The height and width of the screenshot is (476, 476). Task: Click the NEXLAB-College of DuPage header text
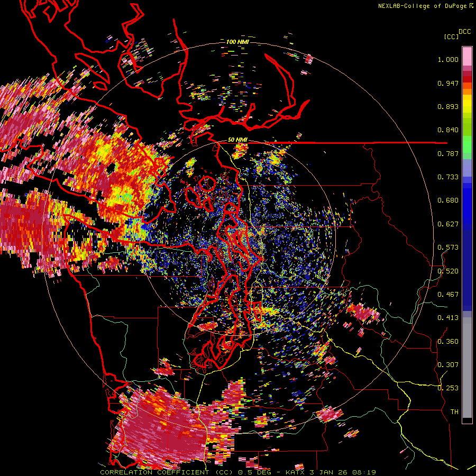coord(422,6)
